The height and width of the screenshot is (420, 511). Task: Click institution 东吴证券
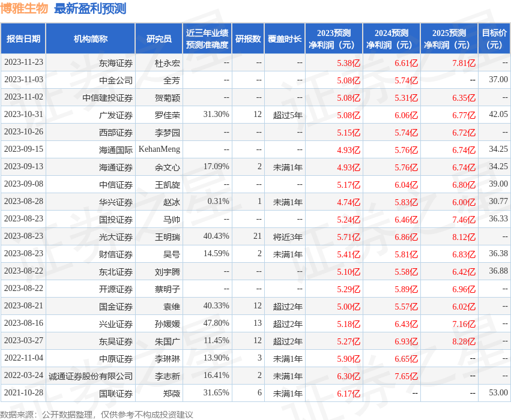point(116,341)
